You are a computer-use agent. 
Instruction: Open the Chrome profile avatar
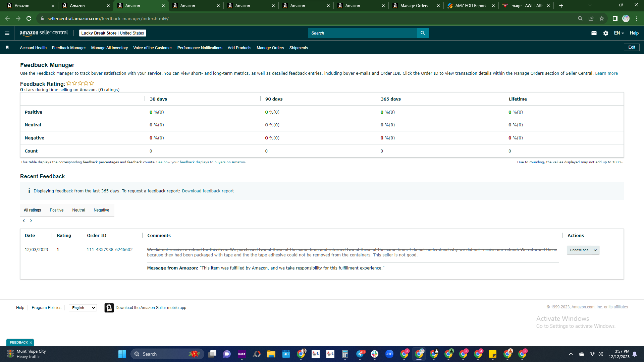coord(626,18)
